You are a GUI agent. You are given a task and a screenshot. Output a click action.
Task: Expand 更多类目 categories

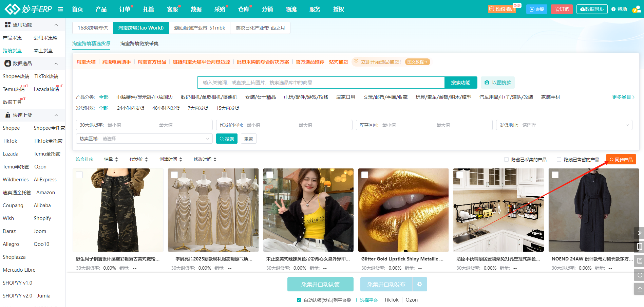623,97
